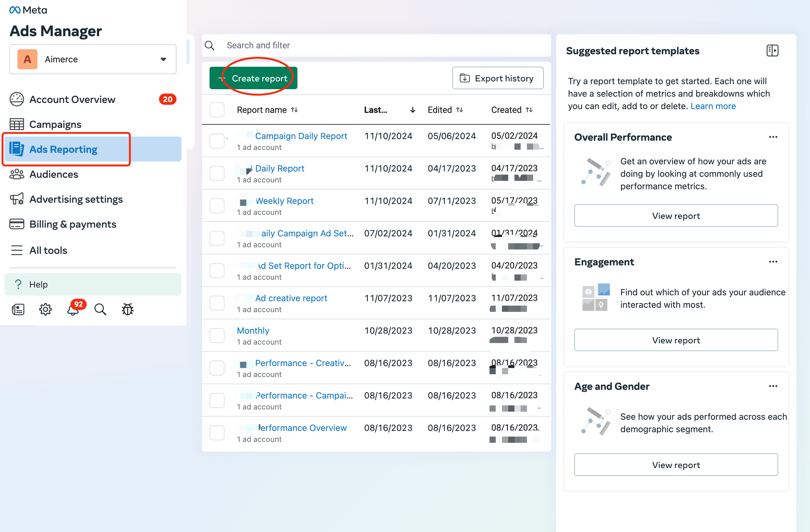This screenshot has height=532, width=810.
Task: Click the sidebar search magnifier icon
Action: (x=100, y=309)
